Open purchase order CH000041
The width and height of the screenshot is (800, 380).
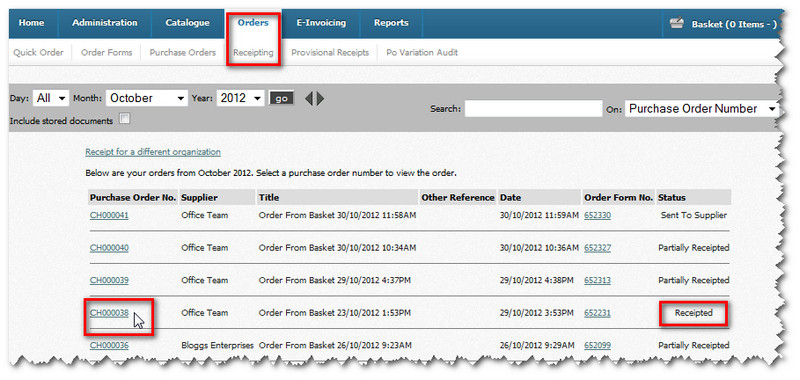109,215
